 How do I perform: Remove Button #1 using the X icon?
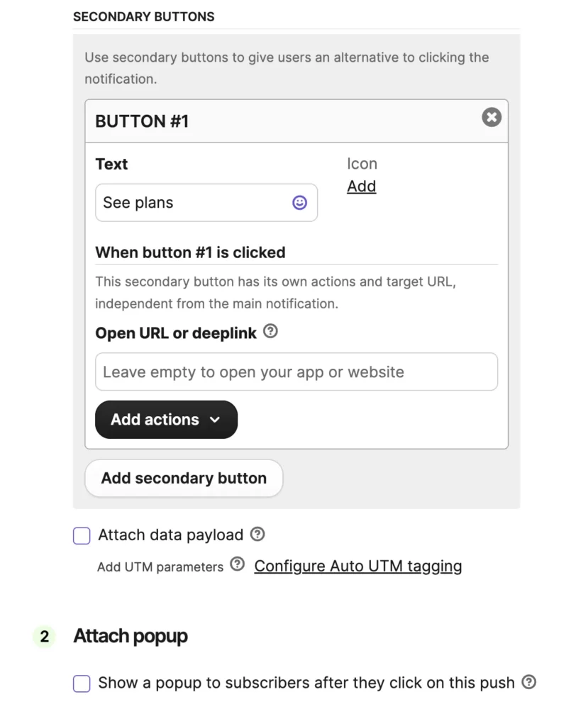pos(492,117)
